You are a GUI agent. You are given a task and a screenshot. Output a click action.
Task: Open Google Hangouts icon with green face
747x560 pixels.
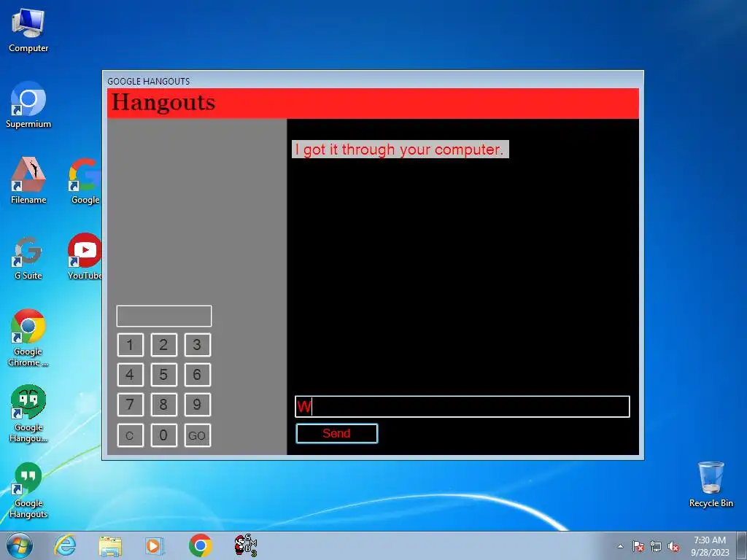coord(28,413)
